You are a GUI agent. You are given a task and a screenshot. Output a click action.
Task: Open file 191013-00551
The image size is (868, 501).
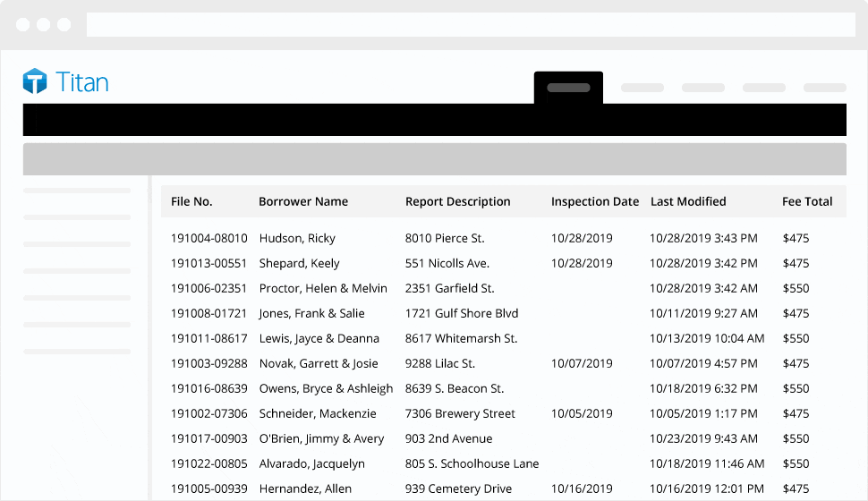209,263
